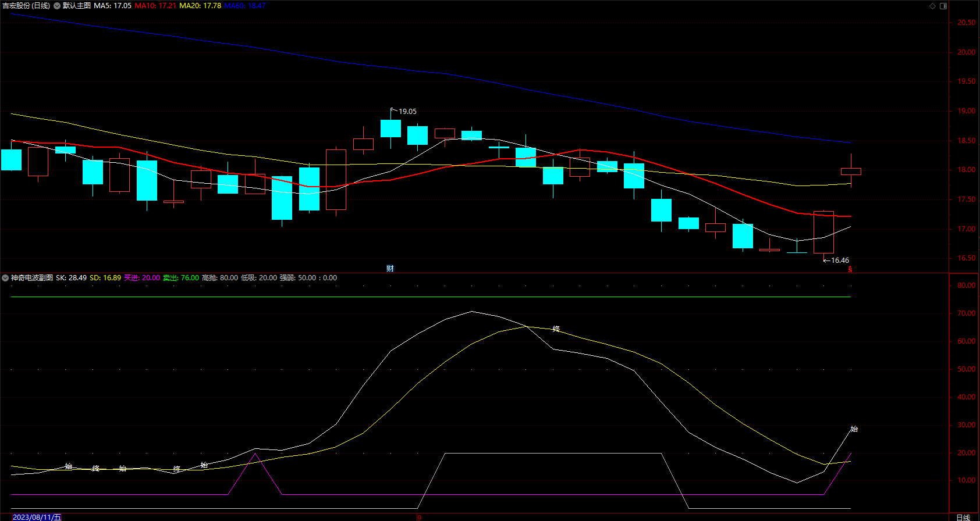Select the yellow MA20: 17.78 label
This screenshot has height=521, width=980.
pos(200,6)
